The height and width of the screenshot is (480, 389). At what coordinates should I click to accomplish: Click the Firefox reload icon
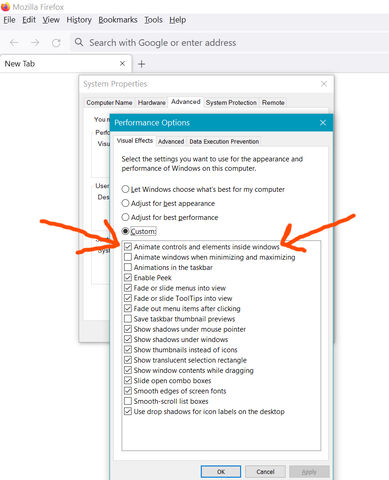coord(56,43)
